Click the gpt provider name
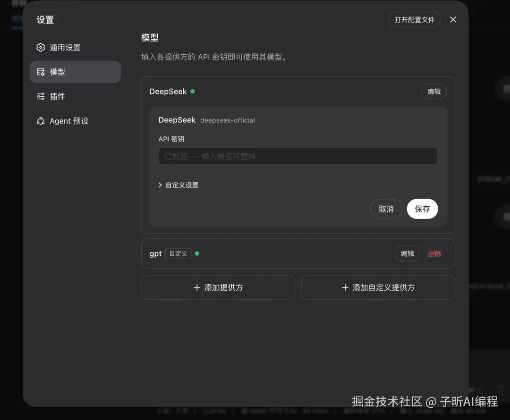This screenshot has height=420, width=510. click(x=155, y=254)
